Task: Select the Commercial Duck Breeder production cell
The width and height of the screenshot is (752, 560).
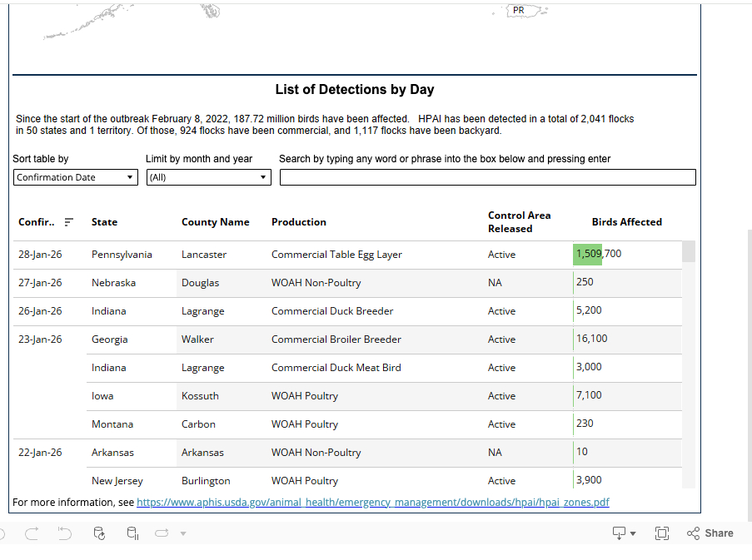Action: coord(332,311)
